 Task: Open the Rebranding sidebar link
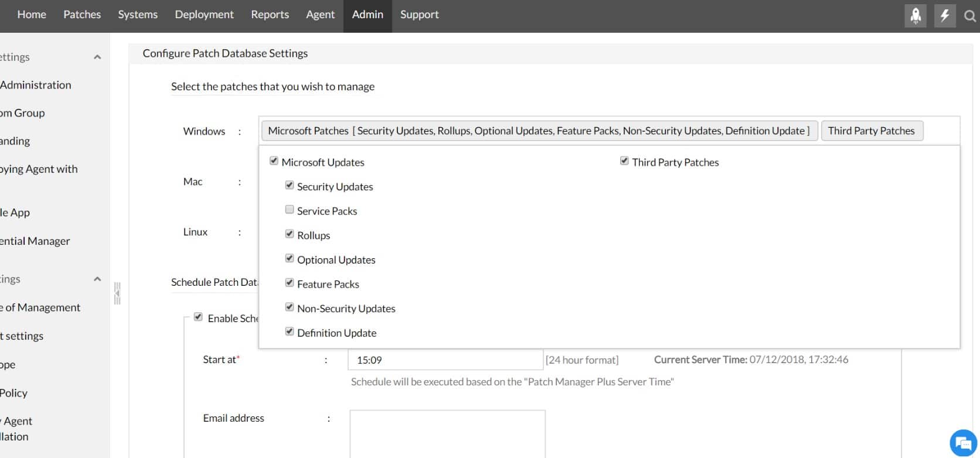(15, 141)
